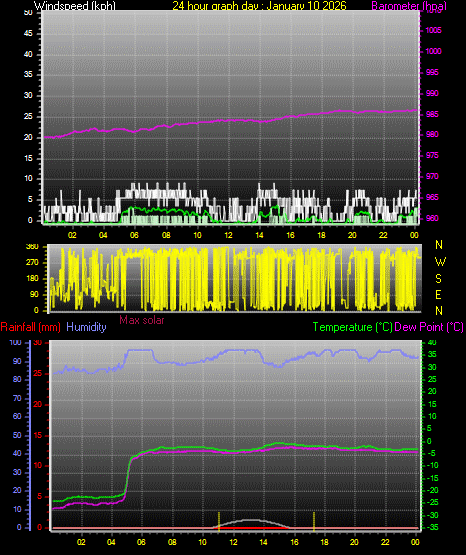Click the green "-35" temperature axis value

point(432,527)
